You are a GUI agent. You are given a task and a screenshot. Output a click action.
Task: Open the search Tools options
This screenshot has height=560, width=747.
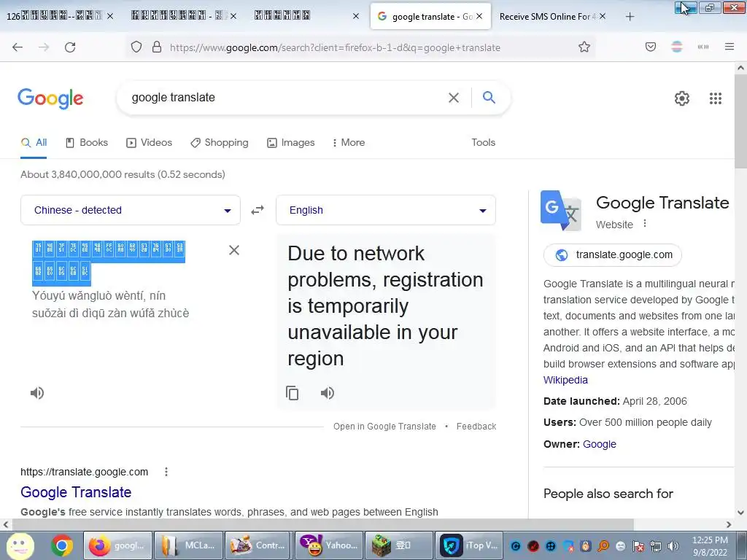click(483, 142)
